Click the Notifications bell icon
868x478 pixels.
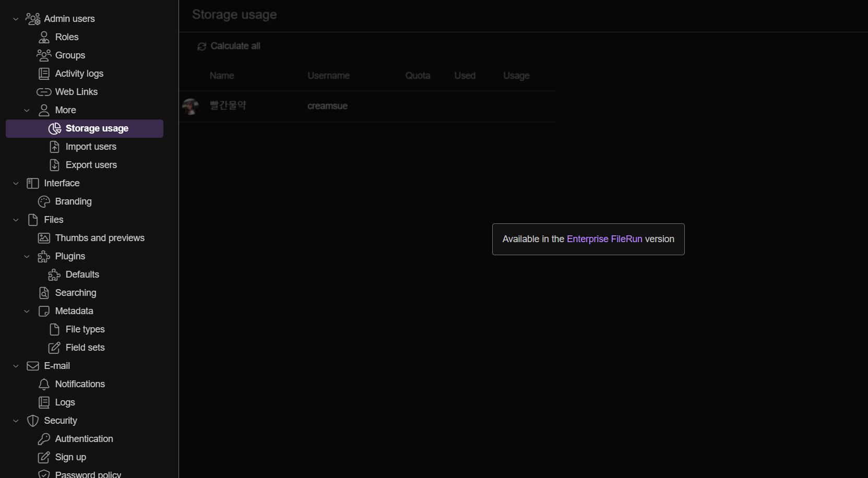[x=44, y=384]
